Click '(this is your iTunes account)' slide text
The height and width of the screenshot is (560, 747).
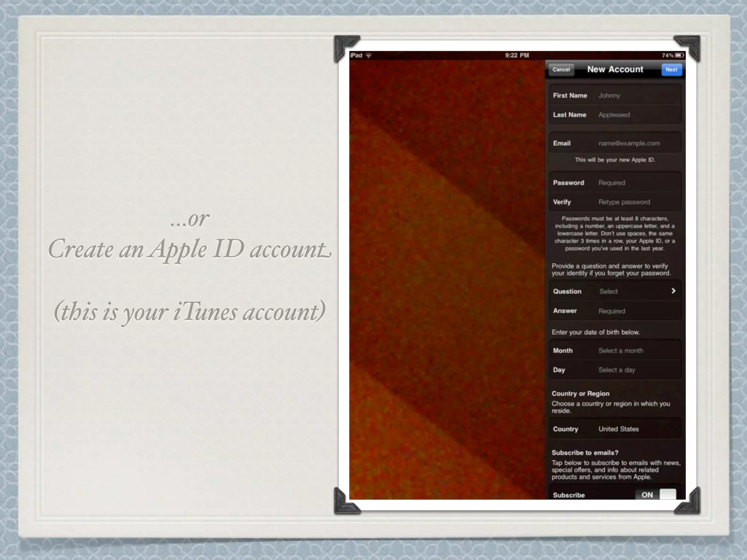tap(190, 312)
